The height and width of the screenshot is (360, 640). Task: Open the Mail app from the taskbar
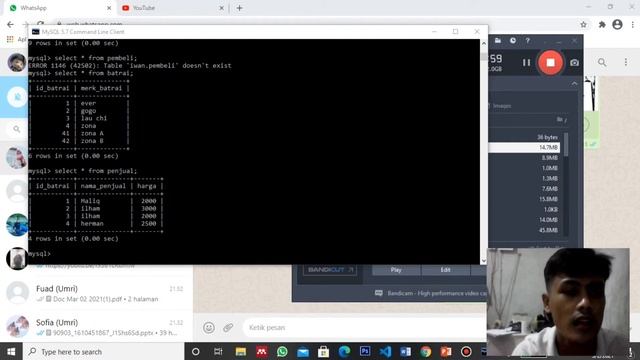pyautogui.click(x=303, y=351)
